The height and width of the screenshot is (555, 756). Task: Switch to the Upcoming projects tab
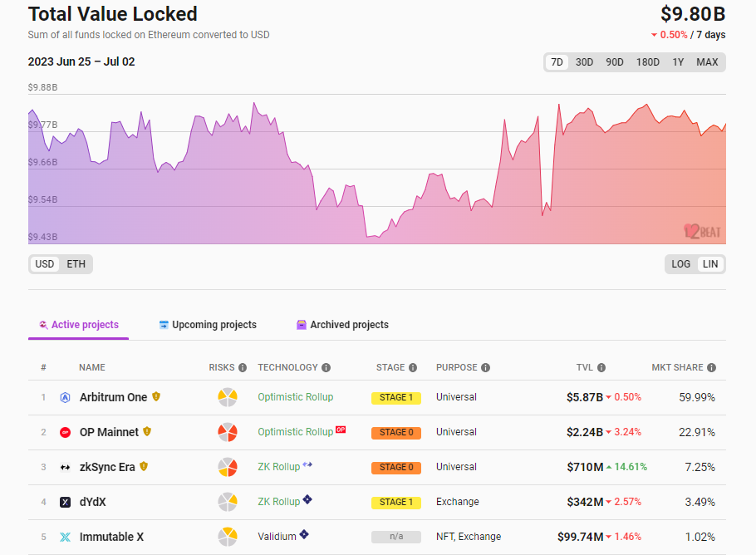pos(207,325)
